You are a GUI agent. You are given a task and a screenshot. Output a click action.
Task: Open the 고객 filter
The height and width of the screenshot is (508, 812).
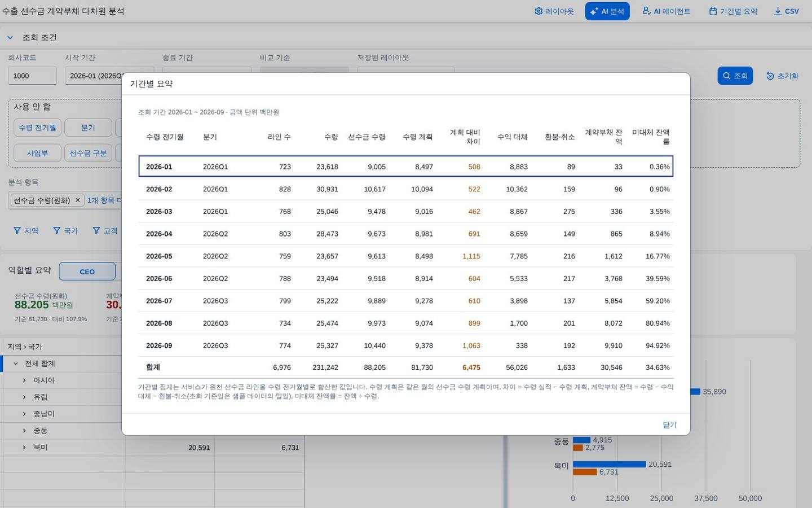click(x=105, y=231)
